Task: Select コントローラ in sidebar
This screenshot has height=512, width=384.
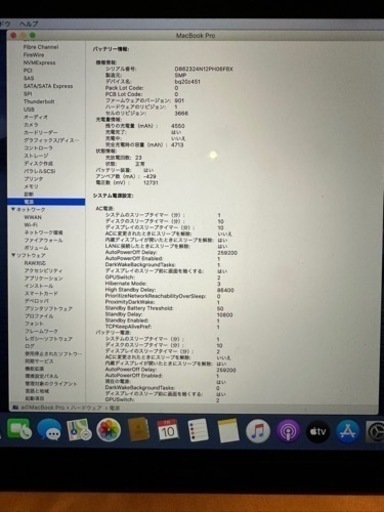Action: [x=38, y=148]
